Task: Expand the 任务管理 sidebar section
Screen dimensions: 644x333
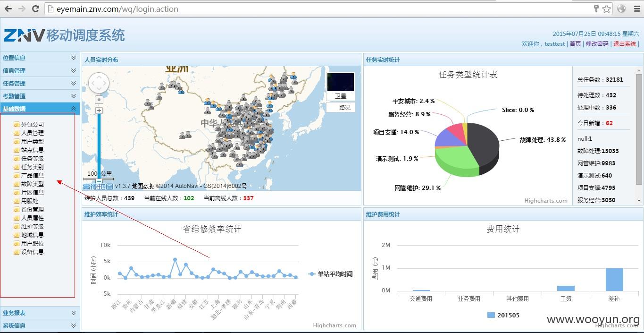Action: click(40, 83)
